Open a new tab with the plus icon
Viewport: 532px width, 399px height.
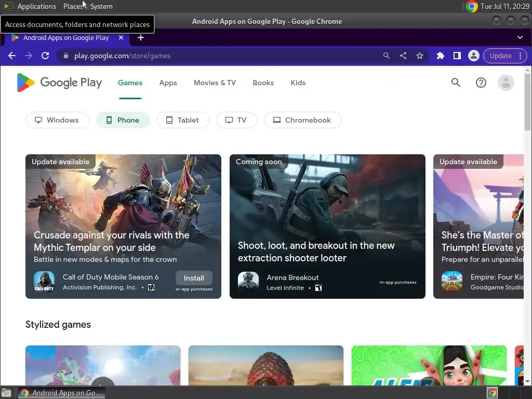140,37
